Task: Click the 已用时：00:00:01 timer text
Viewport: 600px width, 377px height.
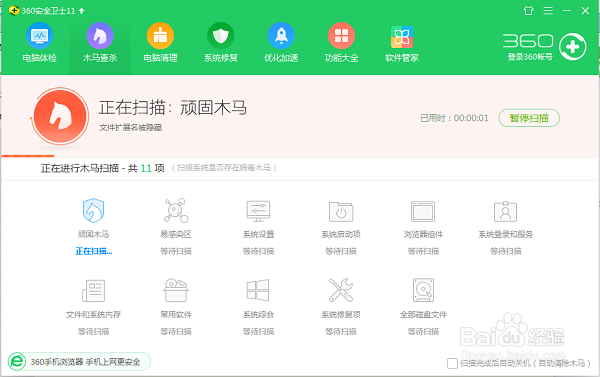Action: click(x=454, y=118)
